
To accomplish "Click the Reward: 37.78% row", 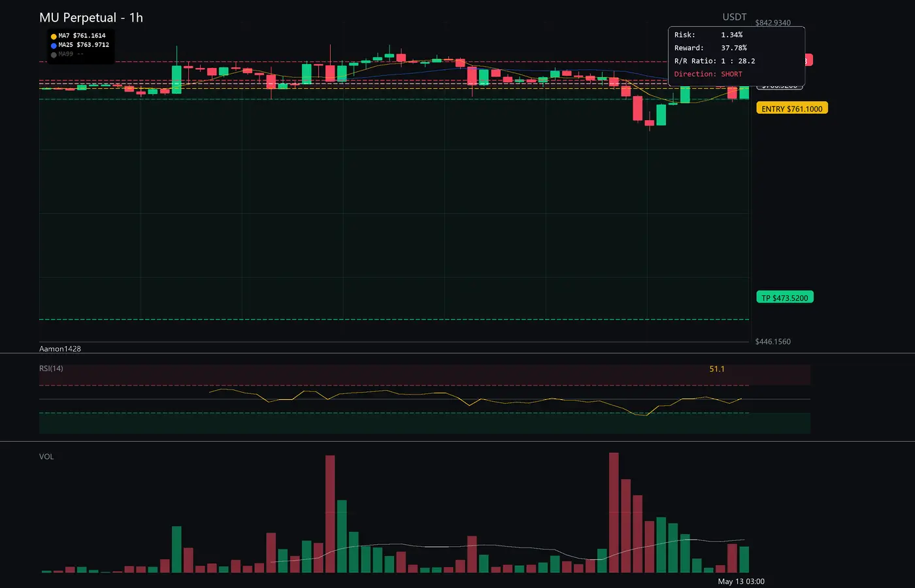I will [710, 48].
